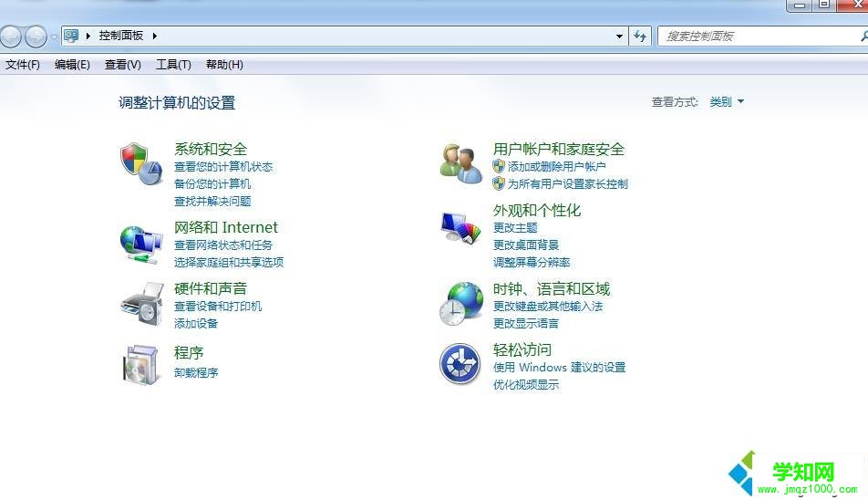Click shield icon beside 添加或删除用户帐户
The height and width of the screenshot is (500, 868).
coord(499,166)
